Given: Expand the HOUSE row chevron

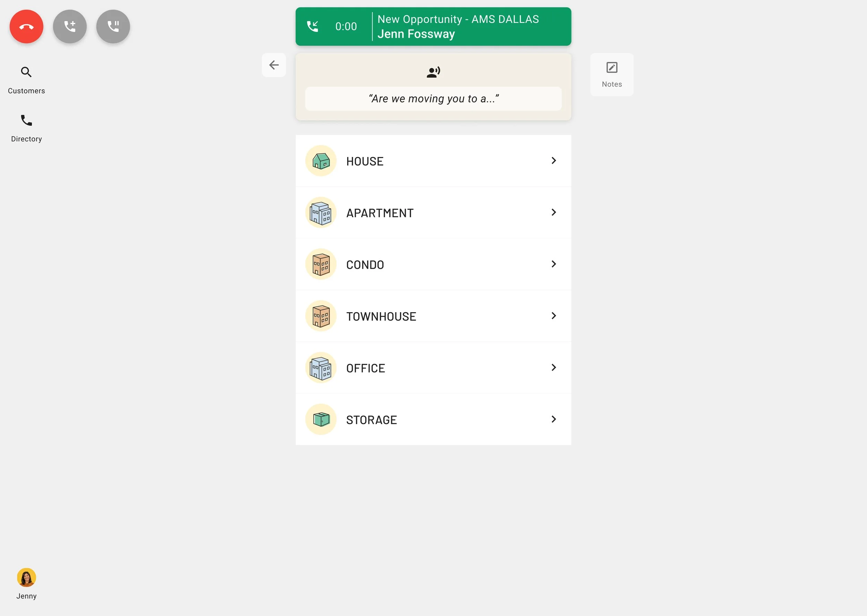Looking at the screenshot, I should pyautogui.click(x=553, y=161).
